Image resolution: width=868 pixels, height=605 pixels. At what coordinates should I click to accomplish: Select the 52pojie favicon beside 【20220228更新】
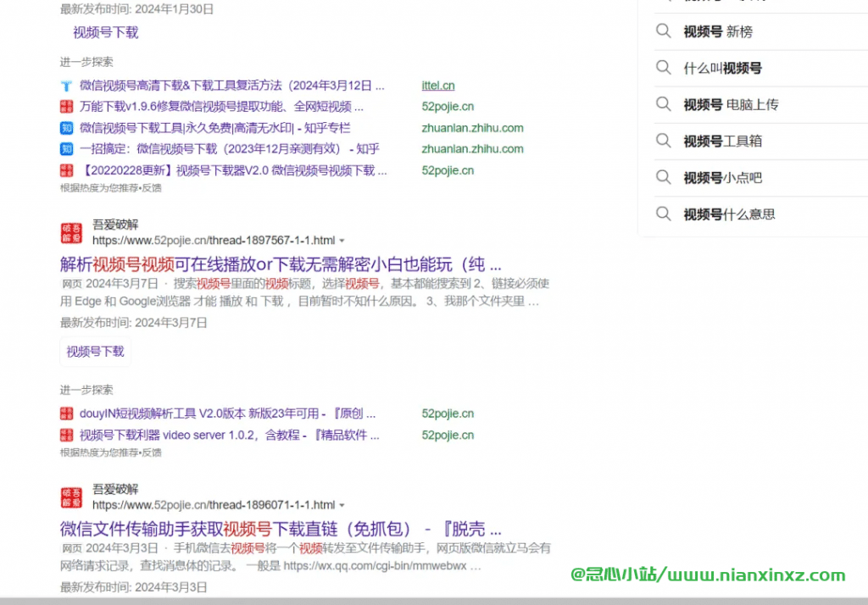[x=66, y=170]
